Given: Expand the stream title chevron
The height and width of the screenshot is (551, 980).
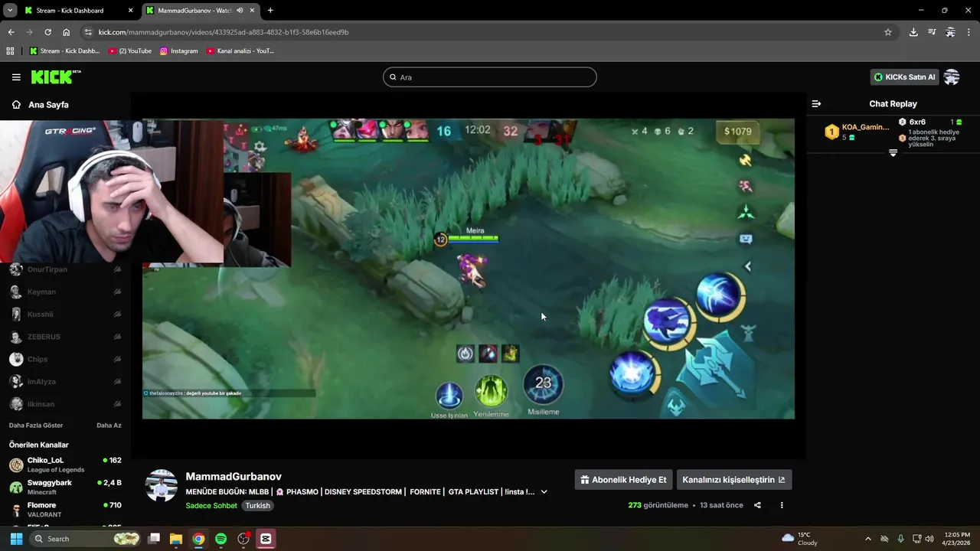Looking at the screenshot, I should click(x=544, y=492).
